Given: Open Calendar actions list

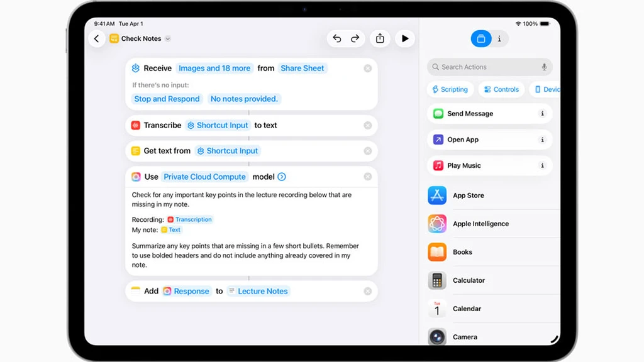Looking at the screenshot, I should tap(494, 309).
